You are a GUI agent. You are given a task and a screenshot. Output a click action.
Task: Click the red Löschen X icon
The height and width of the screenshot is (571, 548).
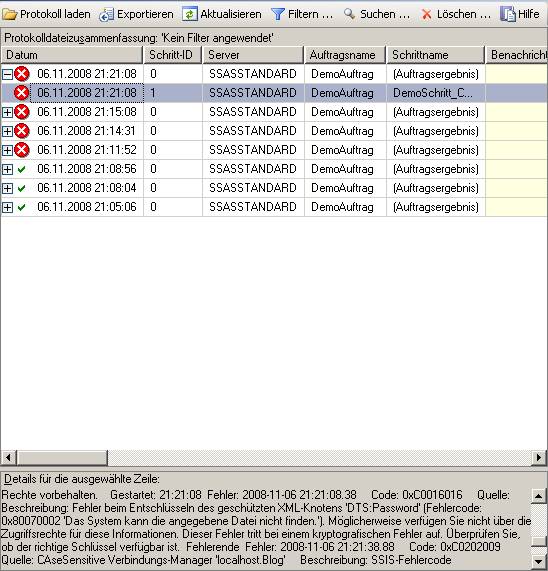(x=426, y=15)
